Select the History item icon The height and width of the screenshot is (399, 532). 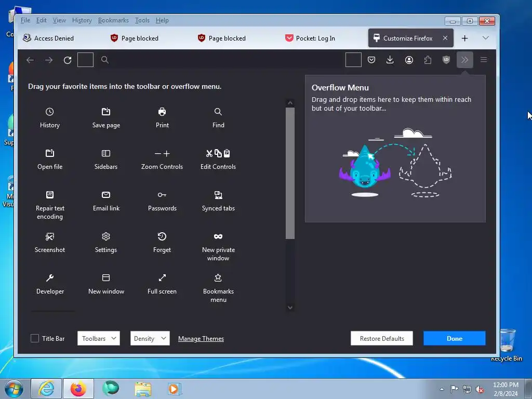coord(49,112)
